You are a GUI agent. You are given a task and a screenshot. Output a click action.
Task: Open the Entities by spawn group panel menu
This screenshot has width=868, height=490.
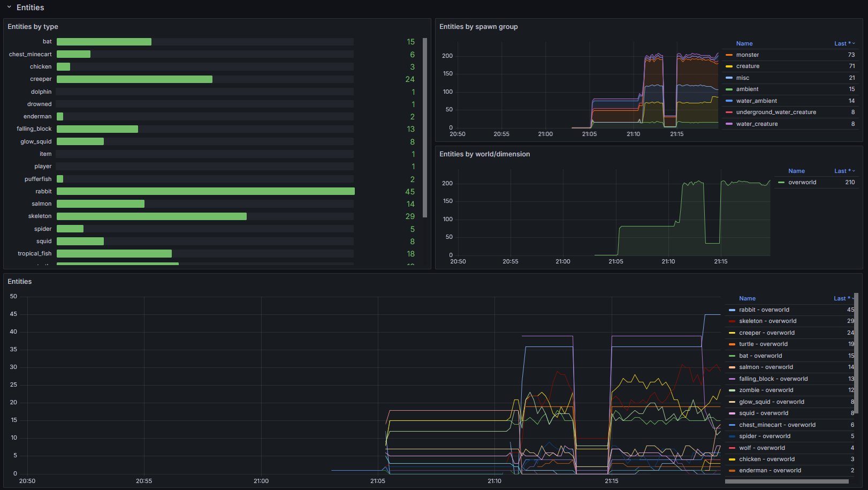point(478,27)
